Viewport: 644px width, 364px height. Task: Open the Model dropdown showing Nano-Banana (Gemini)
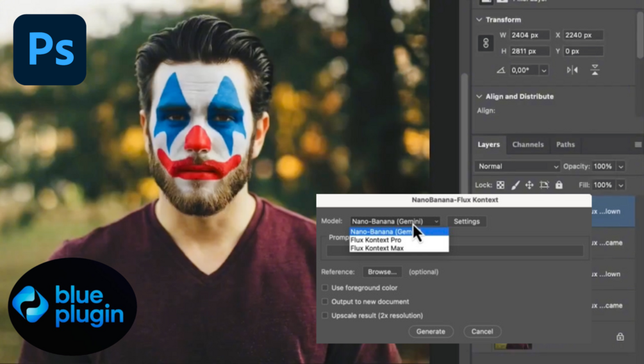point(395,222)
